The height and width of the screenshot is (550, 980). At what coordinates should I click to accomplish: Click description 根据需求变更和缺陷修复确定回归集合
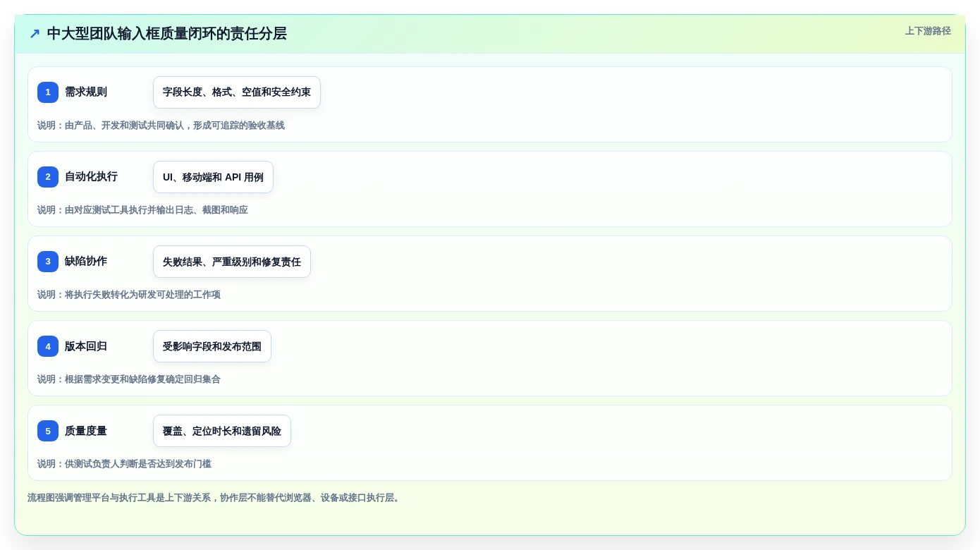tap(129, 379)
